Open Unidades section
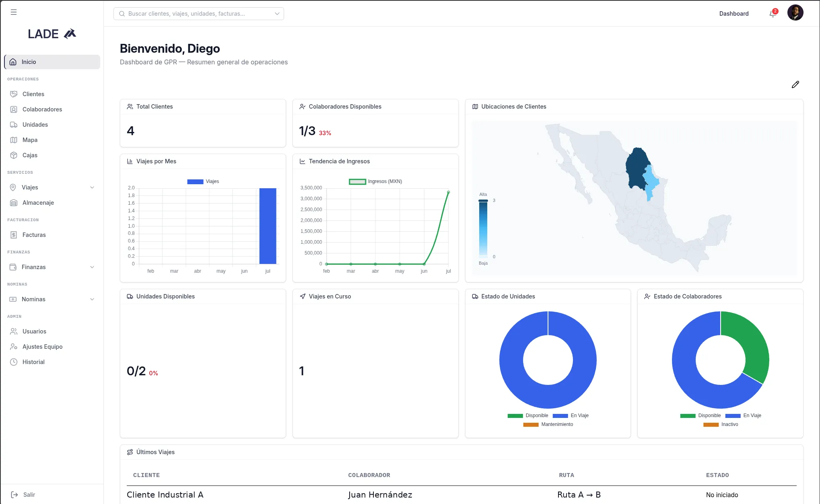 [x=35, y=125]
